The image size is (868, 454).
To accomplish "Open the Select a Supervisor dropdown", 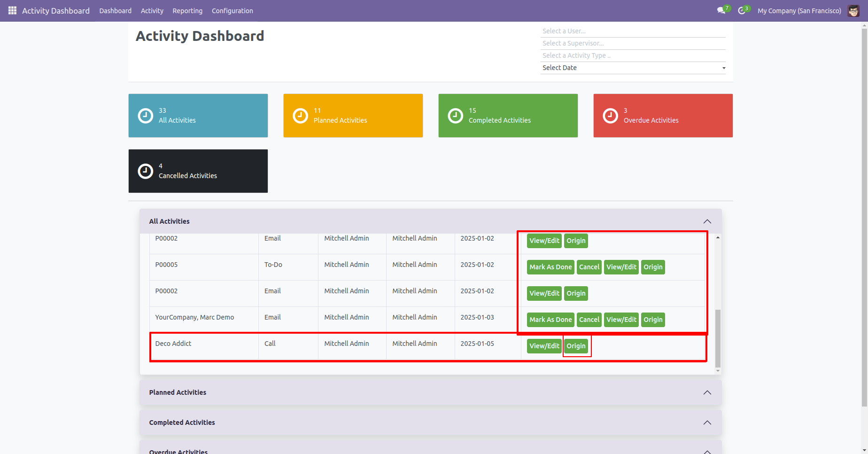I will pyautogui.click(x=633, y=43).
